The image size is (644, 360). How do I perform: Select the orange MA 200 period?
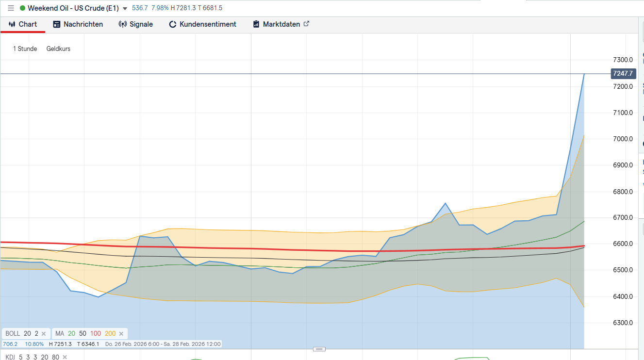[110, 334]
